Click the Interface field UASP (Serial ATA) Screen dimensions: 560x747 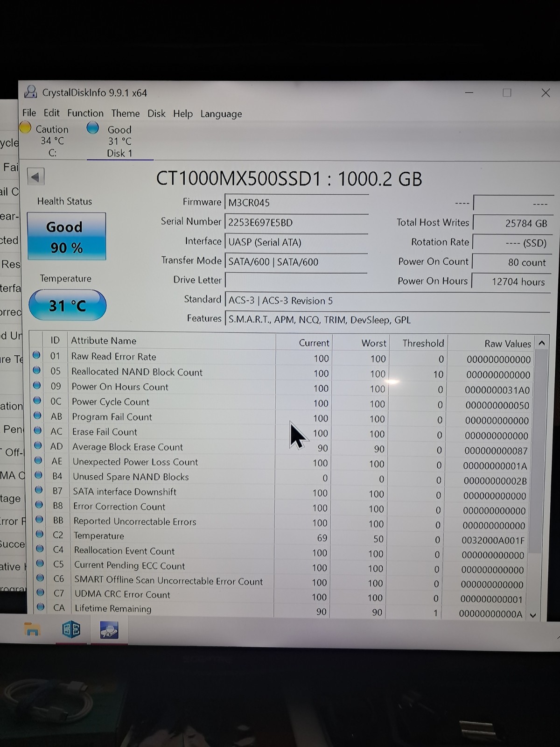click(x=297, y=242)
